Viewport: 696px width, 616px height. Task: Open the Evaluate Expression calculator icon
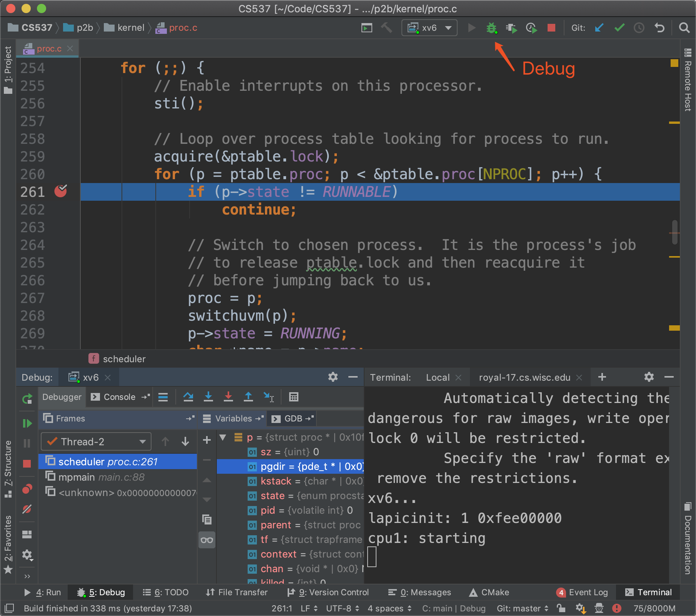pos(293,397)
